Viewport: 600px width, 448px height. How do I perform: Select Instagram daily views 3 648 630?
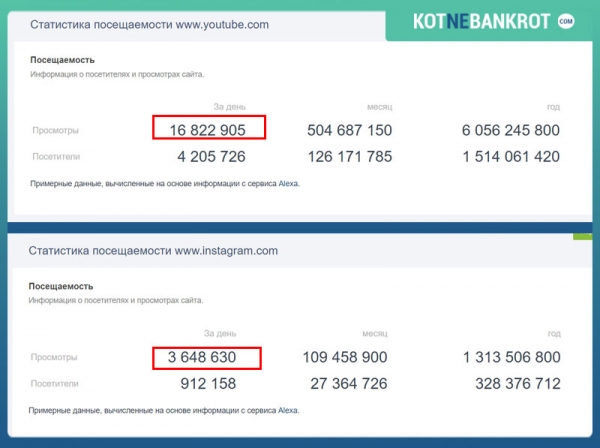[208, 357]
